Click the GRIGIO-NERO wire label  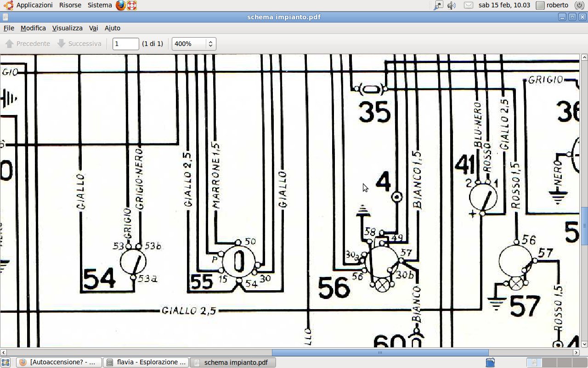(x=140, y=178)
